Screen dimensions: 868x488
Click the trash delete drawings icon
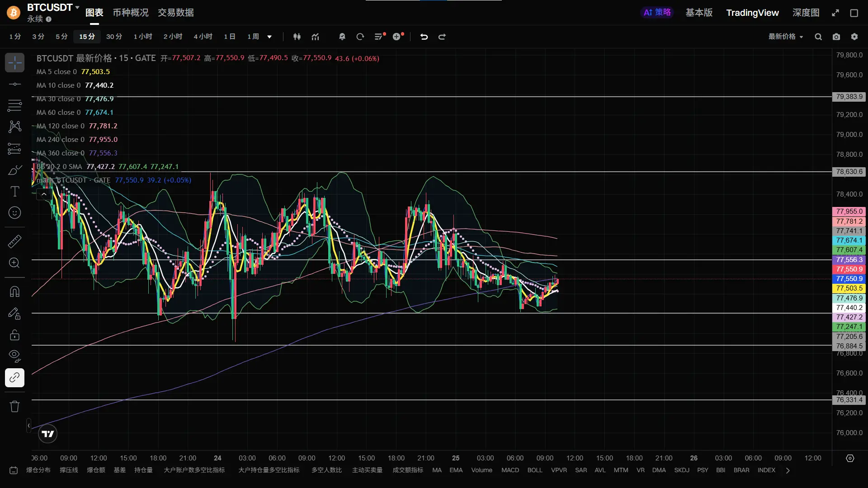(14, 407)
